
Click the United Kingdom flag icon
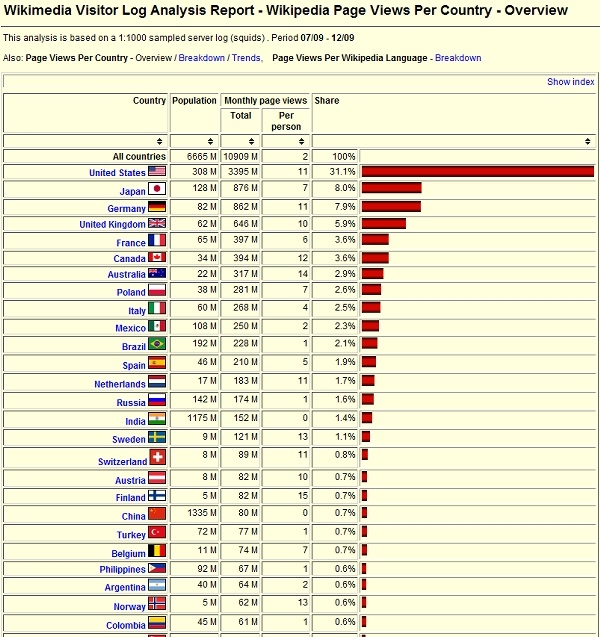point(157,223)
